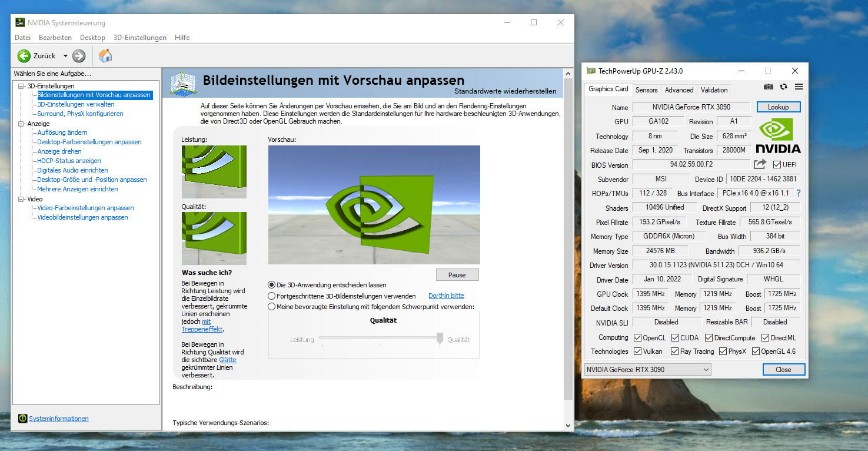Click the Graphics Card tab
This screenshot has width=868, height=451.
608,89
